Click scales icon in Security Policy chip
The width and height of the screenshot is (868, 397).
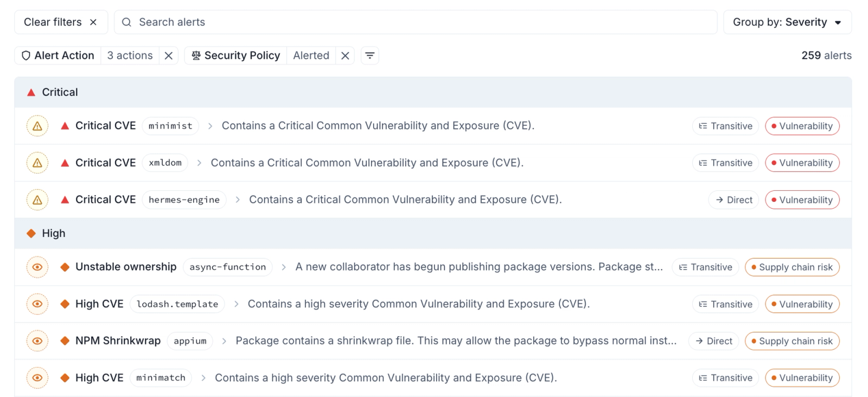point(196,55)
